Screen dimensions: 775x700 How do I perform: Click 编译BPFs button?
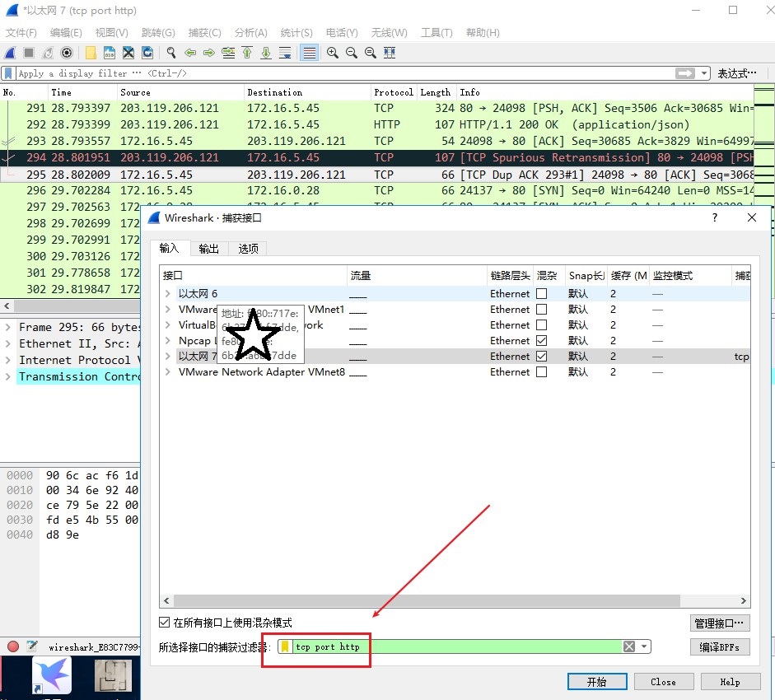(720, 647)
